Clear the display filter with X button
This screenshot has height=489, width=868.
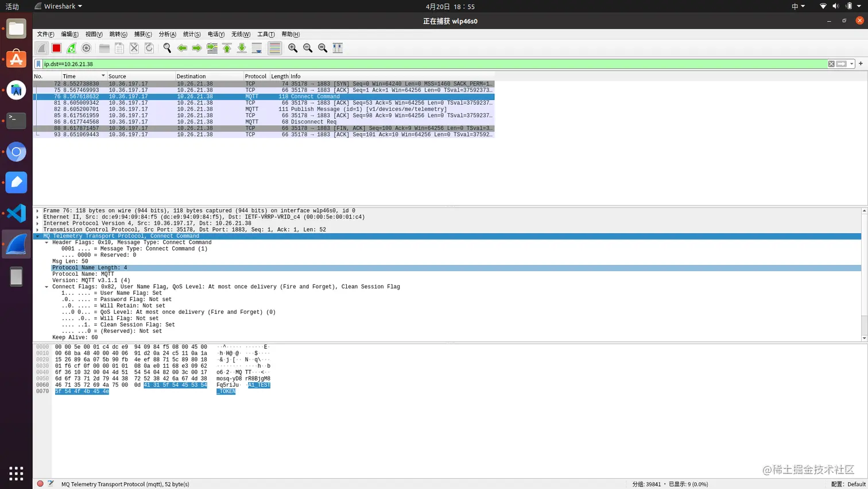[x=831, y=64]
